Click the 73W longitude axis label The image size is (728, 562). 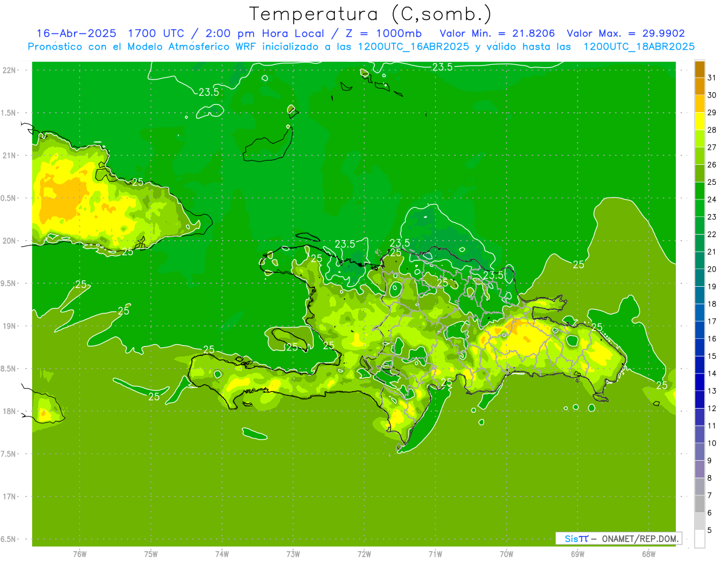293,554
